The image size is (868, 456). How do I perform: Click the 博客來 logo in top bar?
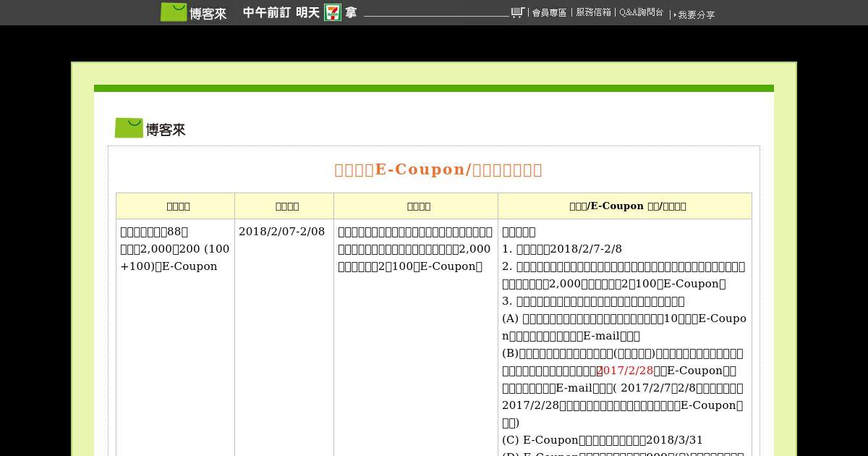click(x=194, y=12)
